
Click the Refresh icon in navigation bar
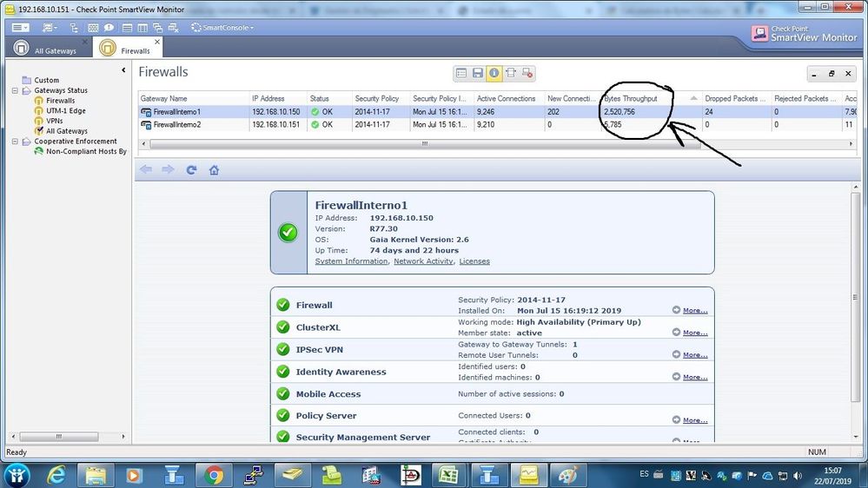pos(191,170)
